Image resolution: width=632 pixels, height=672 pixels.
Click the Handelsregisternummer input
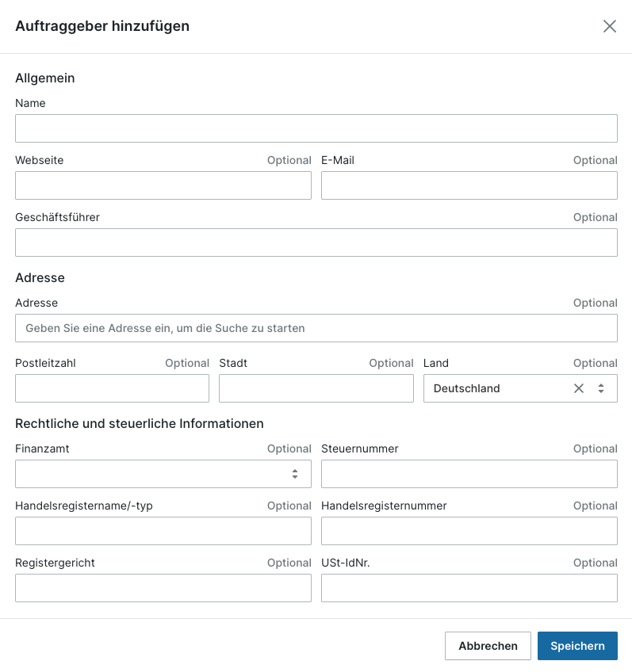tap(469, 531)
